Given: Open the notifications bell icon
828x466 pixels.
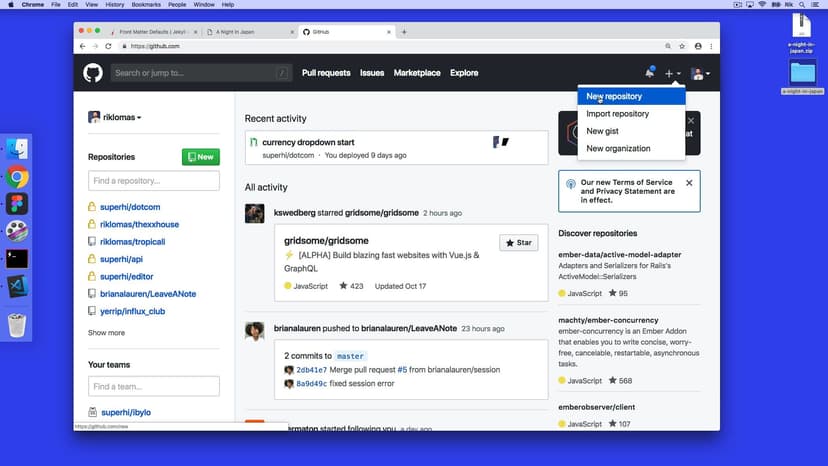Looking at the screenshot, I should (650, 73).
